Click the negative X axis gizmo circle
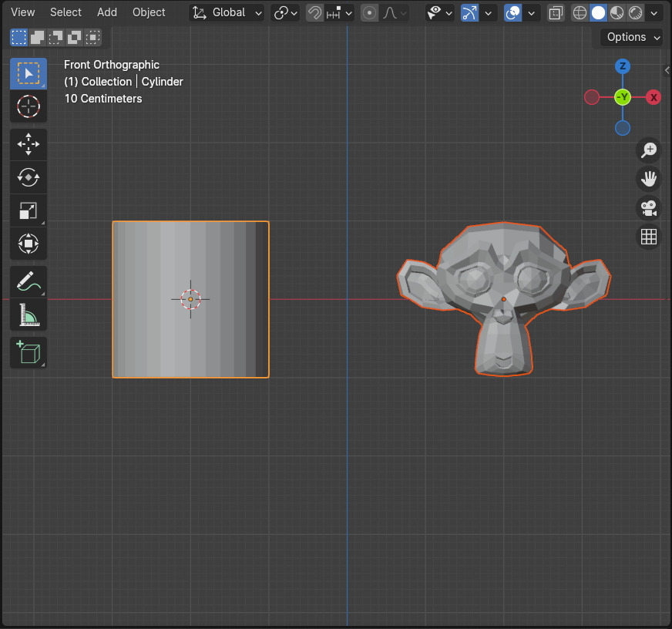 [x=591, y=97]
